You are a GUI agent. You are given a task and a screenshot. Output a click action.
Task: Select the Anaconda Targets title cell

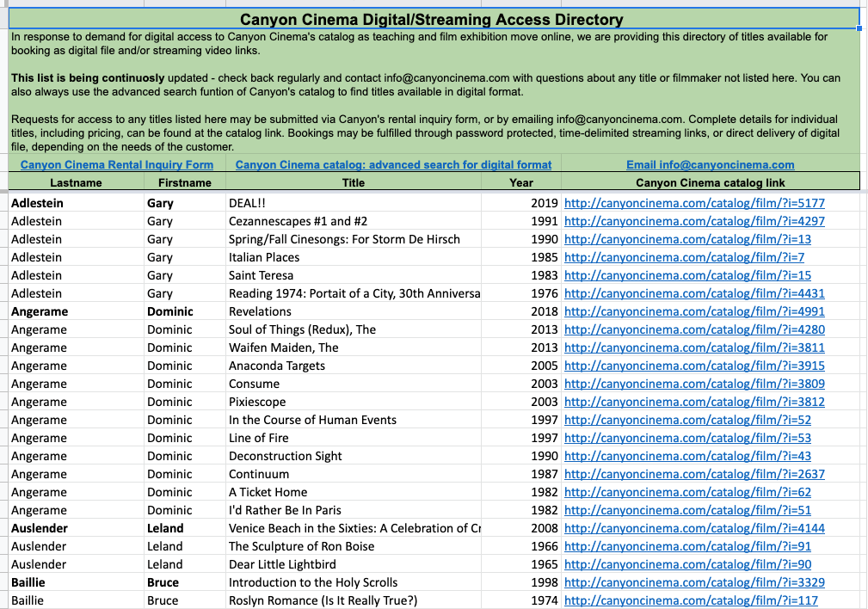click(x=354, y=366)
